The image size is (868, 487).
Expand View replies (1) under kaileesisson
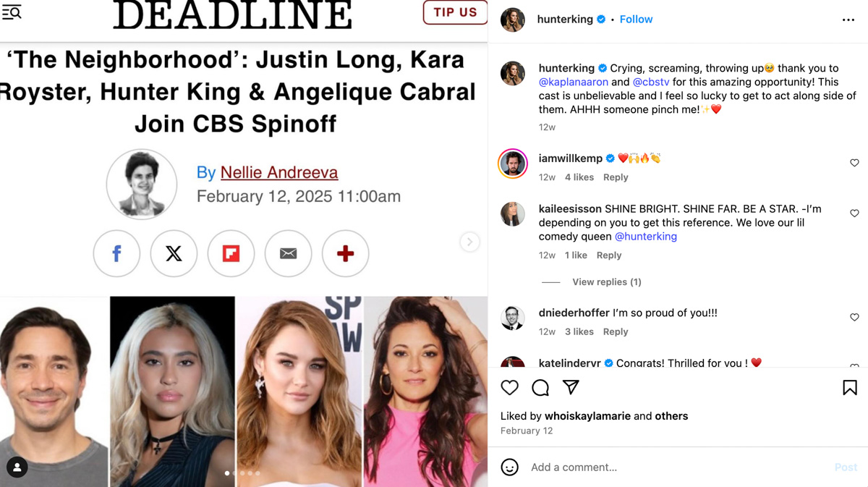click(x=606, y=282)
